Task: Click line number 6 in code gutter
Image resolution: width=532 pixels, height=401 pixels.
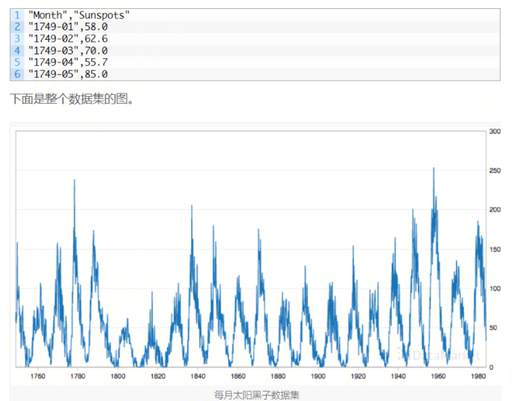Action: (x=17, y=74)
